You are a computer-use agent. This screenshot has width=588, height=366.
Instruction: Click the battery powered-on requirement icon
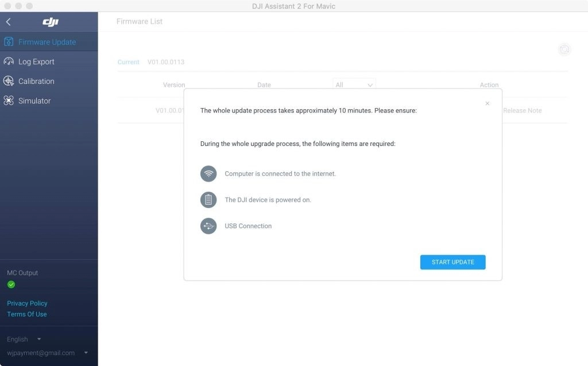coord(208,200)
